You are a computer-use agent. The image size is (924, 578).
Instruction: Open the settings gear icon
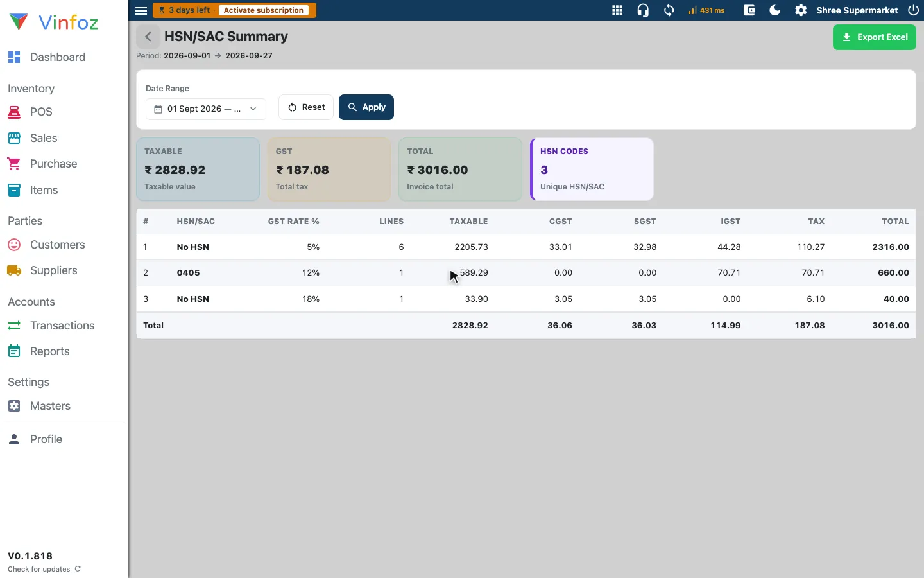pos(801,10)
